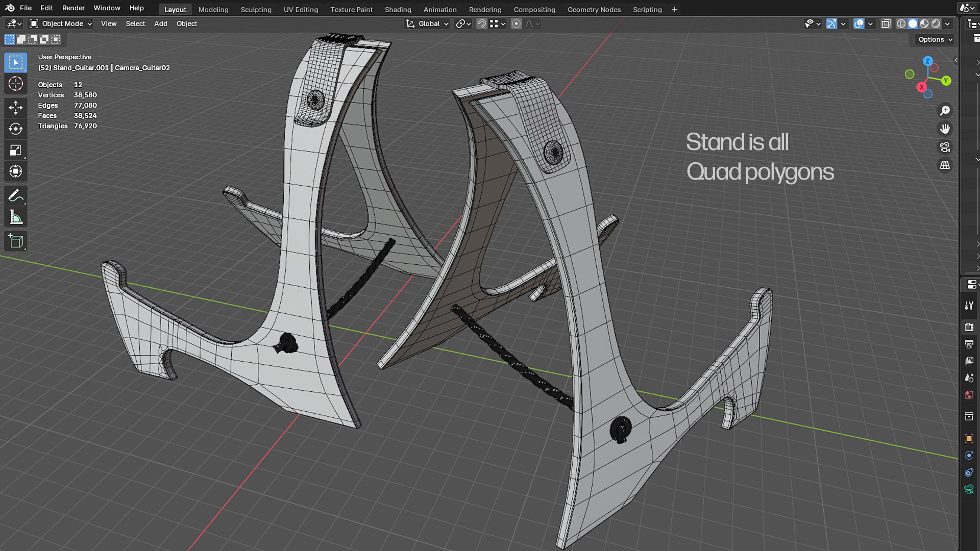980x551 pixels.
Task: Open the Render properties tab
Action: point(969,327)
